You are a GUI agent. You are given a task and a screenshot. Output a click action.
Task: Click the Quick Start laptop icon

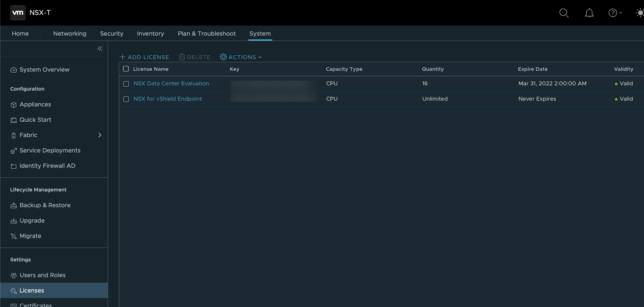[13, 120]
